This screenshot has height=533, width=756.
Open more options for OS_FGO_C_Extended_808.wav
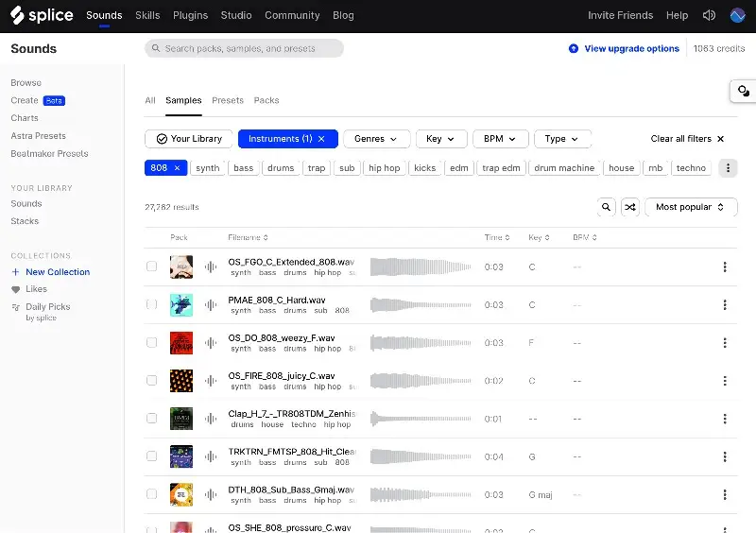(x=725, y=267)
